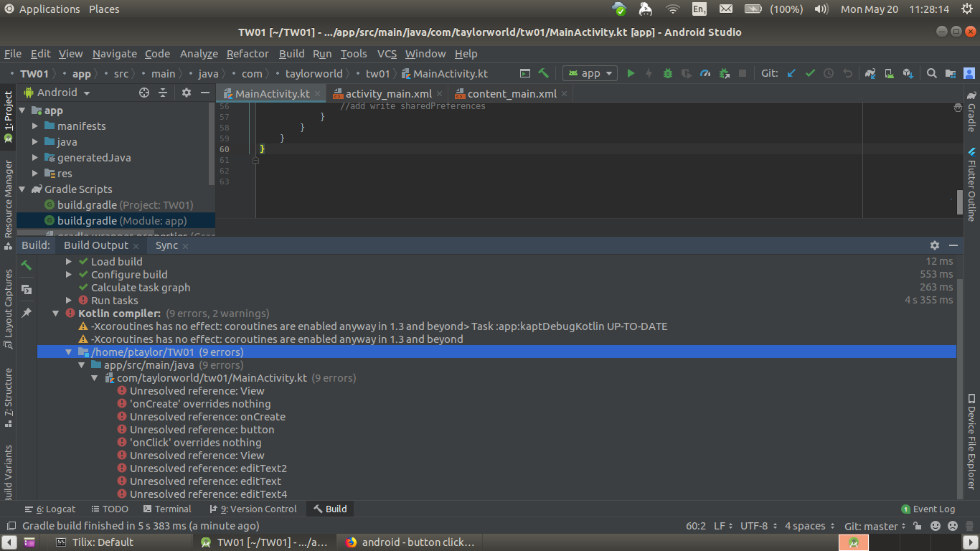Image resolution: width=980 pixels, height=551 pixels.
Task: Click the Git update project arrow
Action: pyautogui.click(x=791, y=73)
